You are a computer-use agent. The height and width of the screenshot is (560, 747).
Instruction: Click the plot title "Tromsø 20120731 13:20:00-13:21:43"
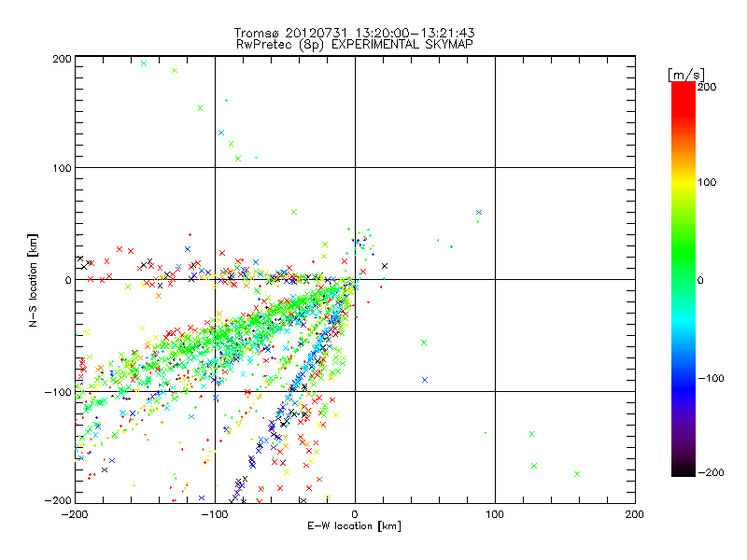[x=354, y=33]
